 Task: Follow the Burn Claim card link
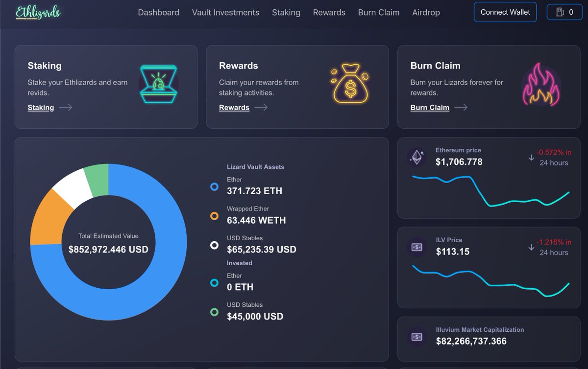tap(430, 108)
